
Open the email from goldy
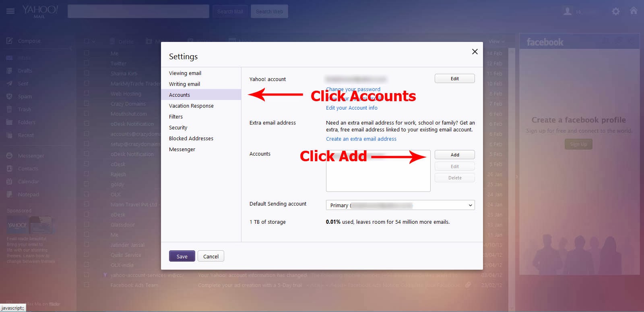point(118,184)
